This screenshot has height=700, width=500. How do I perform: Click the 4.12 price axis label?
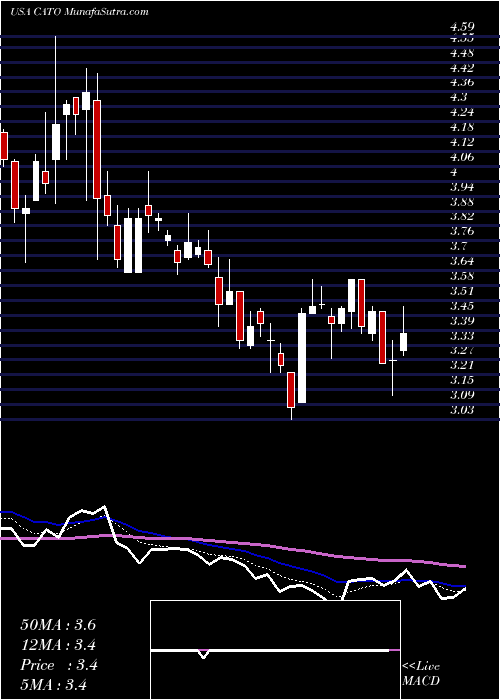coord(462,142)
